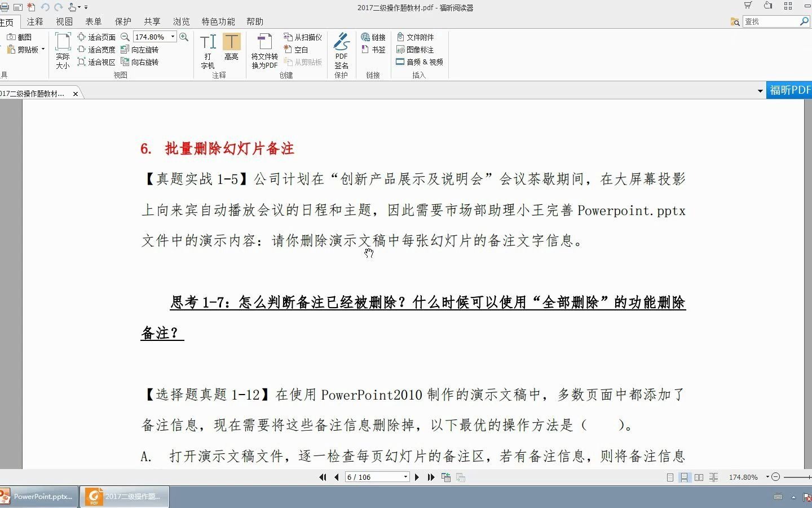Select continuous page view mode
Viewport: 812px width, 508px height.
(684, 478)
